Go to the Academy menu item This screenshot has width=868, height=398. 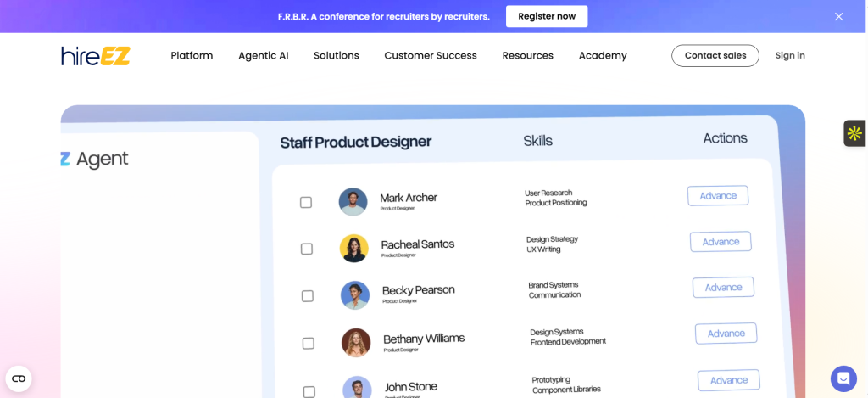point(603,56)
